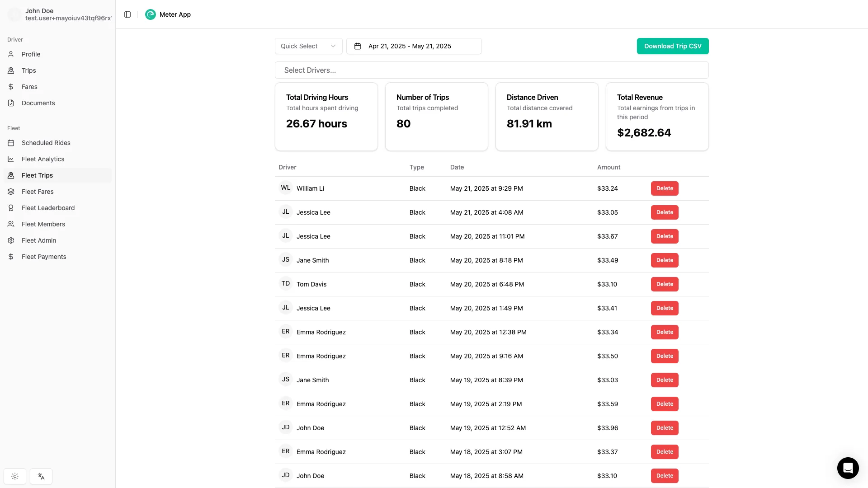Switch to Fleet Payments
This screenshot has height=488, width=868.
[44, 256]
